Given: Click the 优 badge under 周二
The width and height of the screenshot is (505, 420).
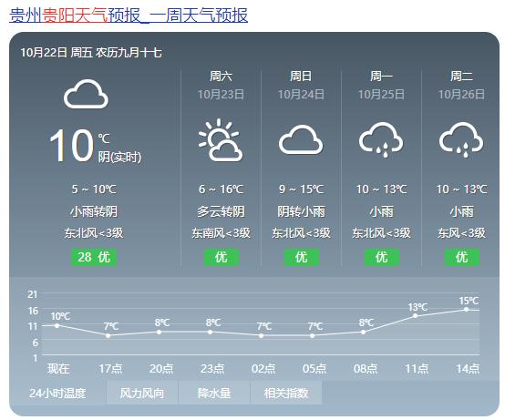Looking at the screenshot, I should [462, 257].
